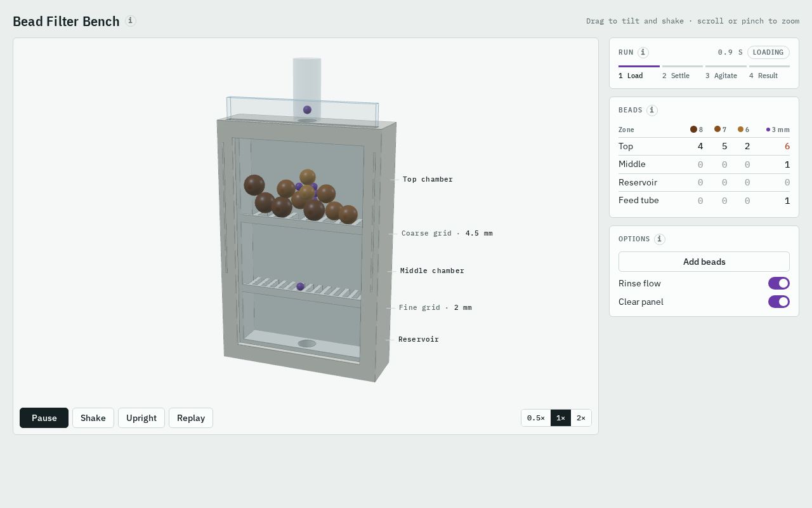Click the 3 mm purple bead dot

(768, 130)
